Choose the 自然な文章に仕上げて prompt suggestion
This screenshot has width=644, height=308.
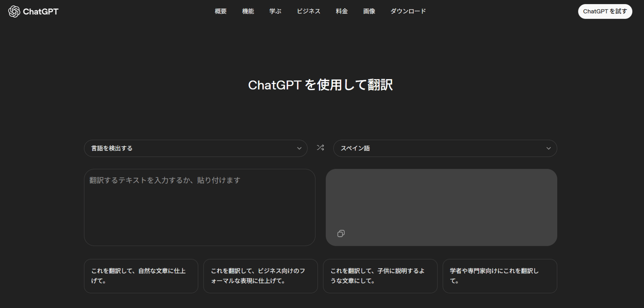(141, 276)
